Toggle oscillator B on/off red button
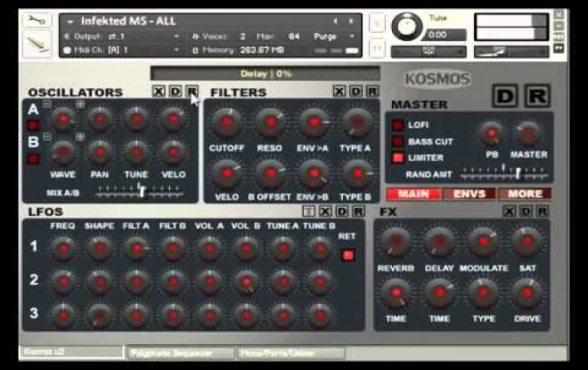This screenshot has width=588, height=370. (33, 159)
